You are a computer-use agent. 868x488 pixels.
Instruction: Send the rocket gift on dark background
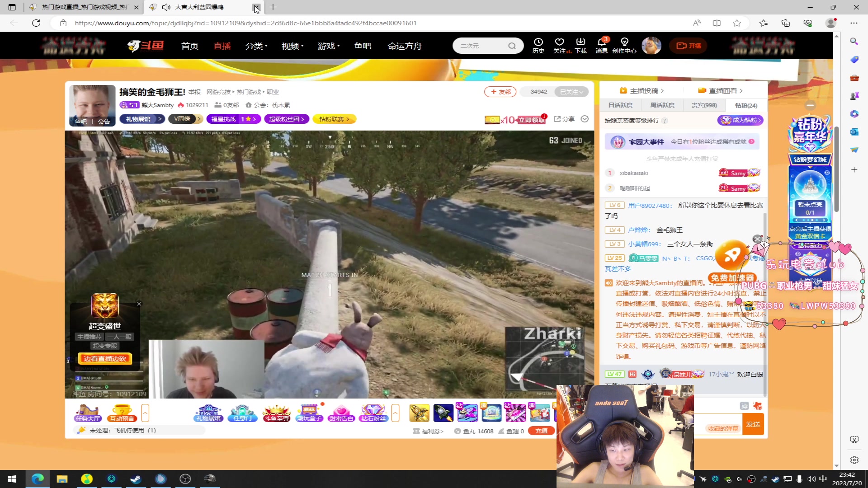[x=443, y=413]
